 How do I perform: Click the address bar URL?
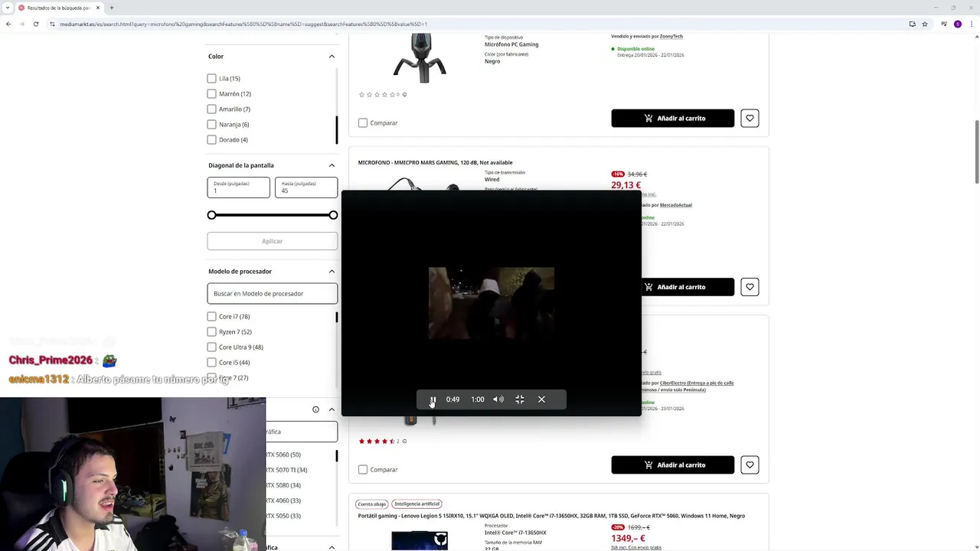click(x=243, y=24)
